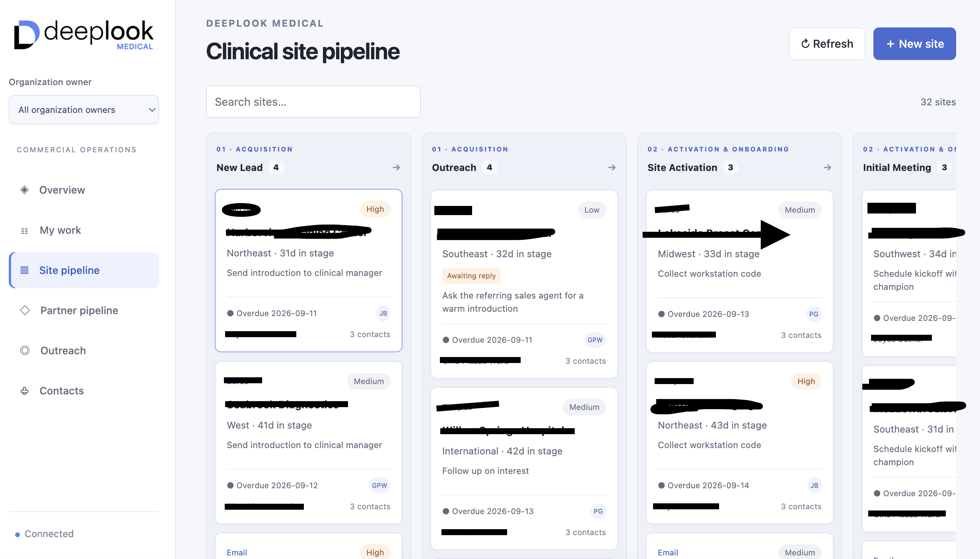The width and height of the screenshot is (980, 559).
Task: Click the Site Activation column arrow
Action: [x=827, y=168]
